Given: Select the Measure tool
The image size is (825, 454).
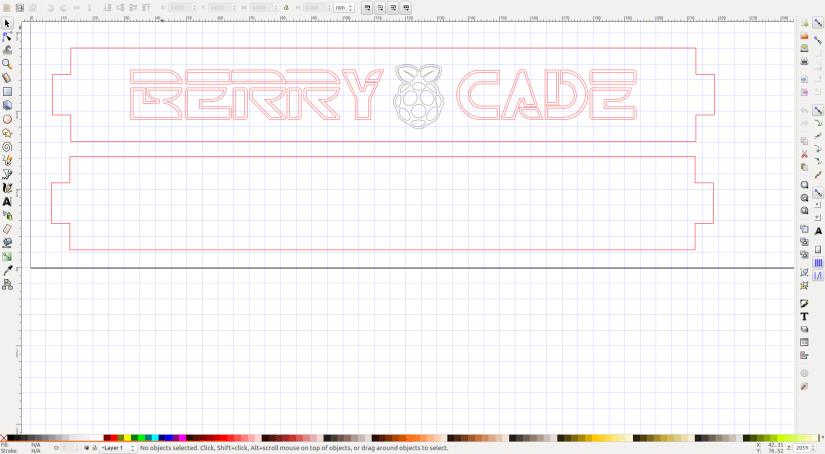Looking at the screenshot, I should point(7,78).
